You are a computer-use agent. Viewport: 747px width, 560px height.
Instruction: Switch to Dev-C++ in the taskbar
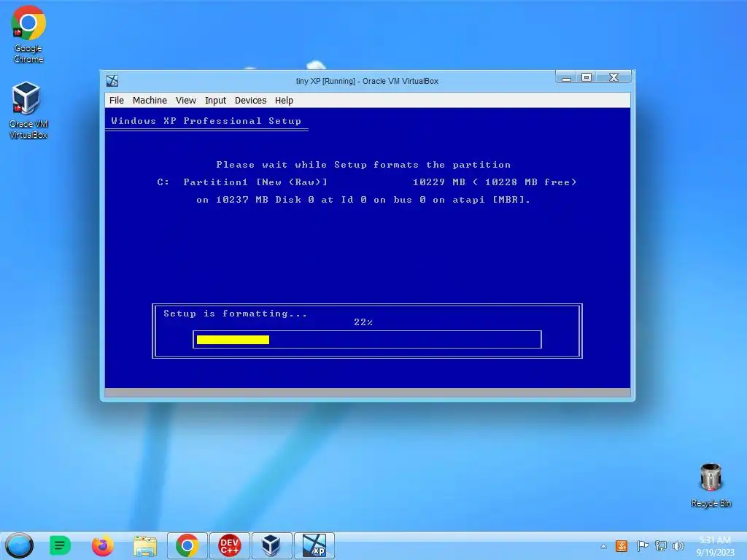tap(229, 545)
